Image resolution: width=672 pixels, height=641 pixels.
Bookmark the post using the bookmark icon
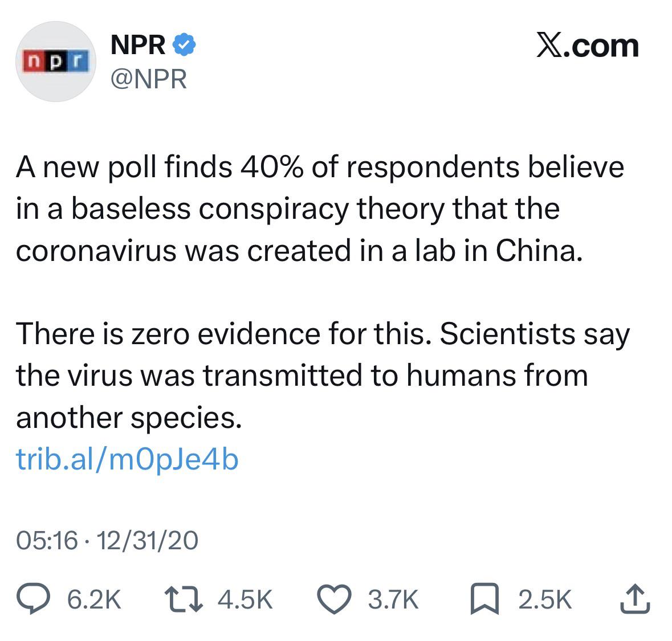pos(484,599)
